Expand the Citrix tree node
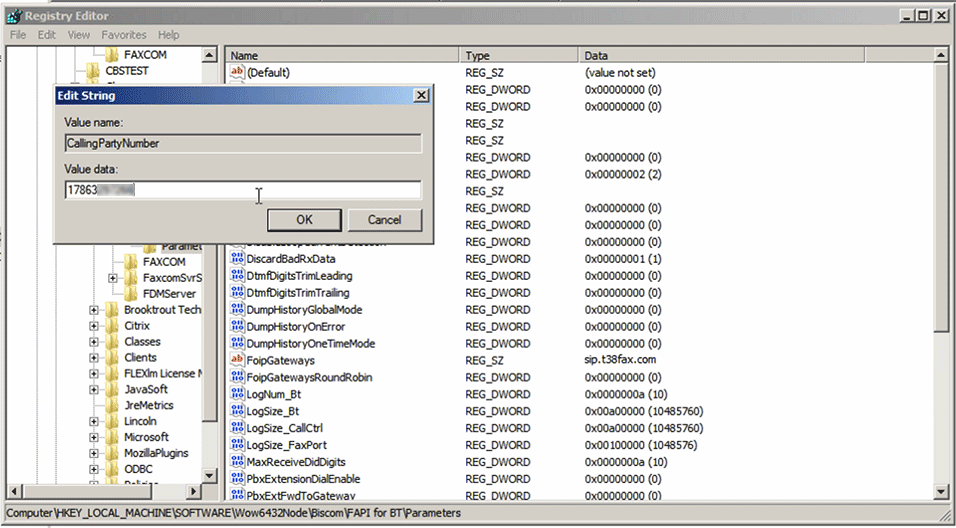 93,326
